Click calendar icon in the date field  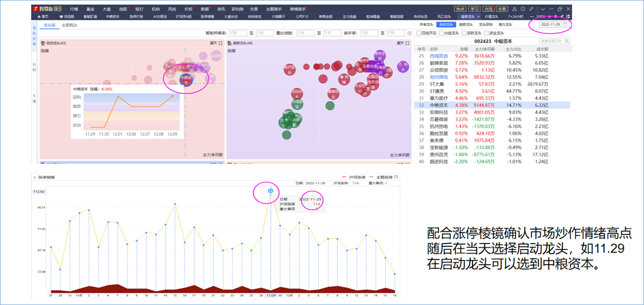tap(565, 24)
